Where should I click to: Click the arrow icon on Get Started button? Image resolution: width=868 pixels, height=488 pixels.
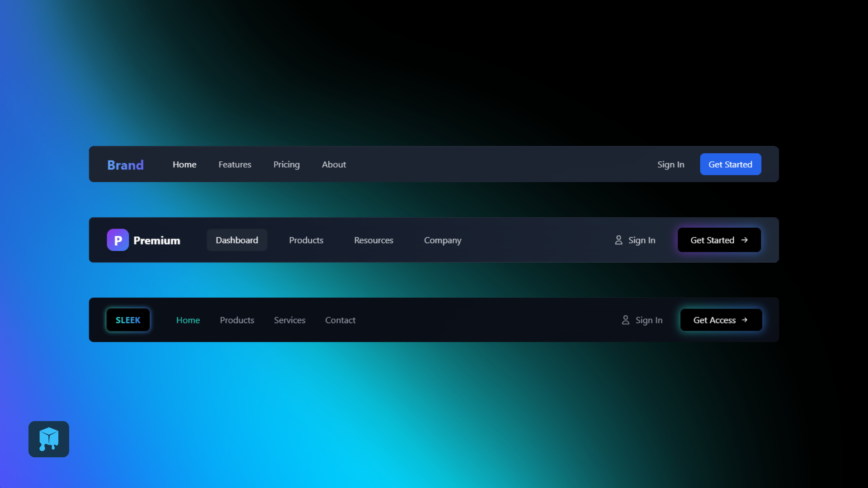point(744,240)
